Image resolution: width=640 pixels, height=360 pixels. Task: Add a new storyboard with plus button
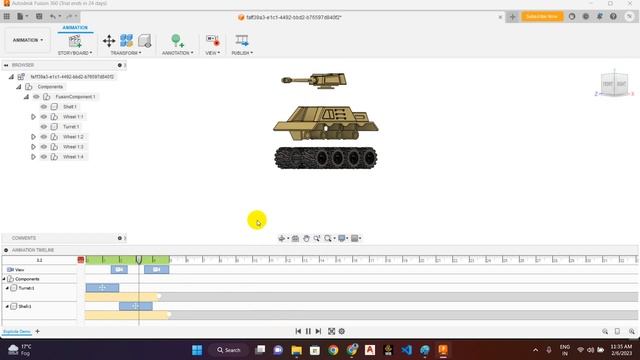(x=38, y=331)
